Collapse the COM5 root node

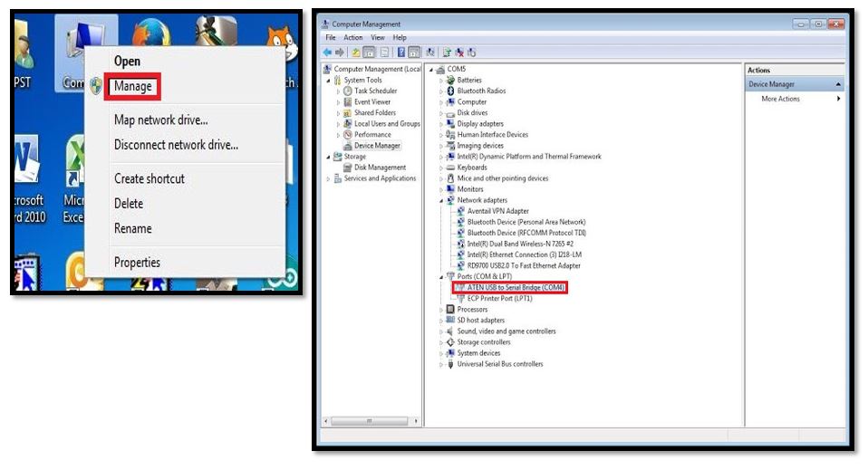point(431,70)
